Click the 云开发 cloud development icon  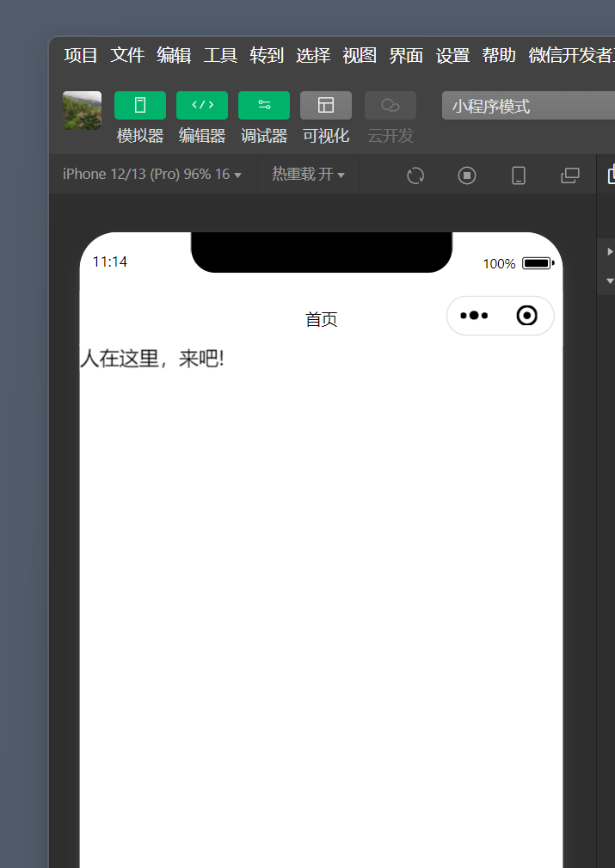coord(391,105)
